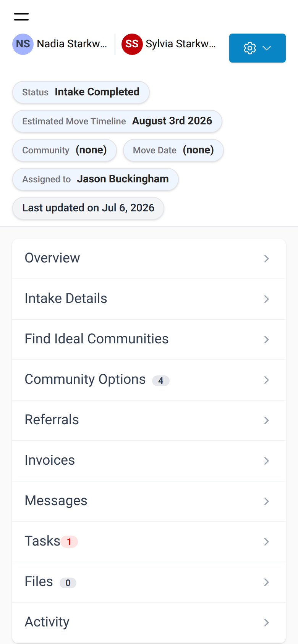Open the Referrals section
This screenshot has width=298, height=644.
149,420
